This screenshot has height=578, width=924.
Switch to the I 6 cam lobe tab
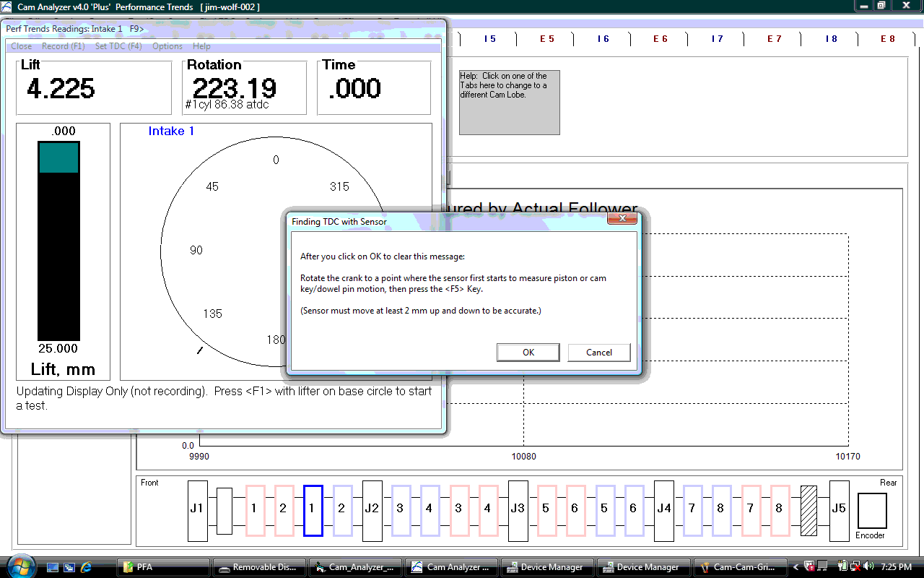click(x=603, y=39)
